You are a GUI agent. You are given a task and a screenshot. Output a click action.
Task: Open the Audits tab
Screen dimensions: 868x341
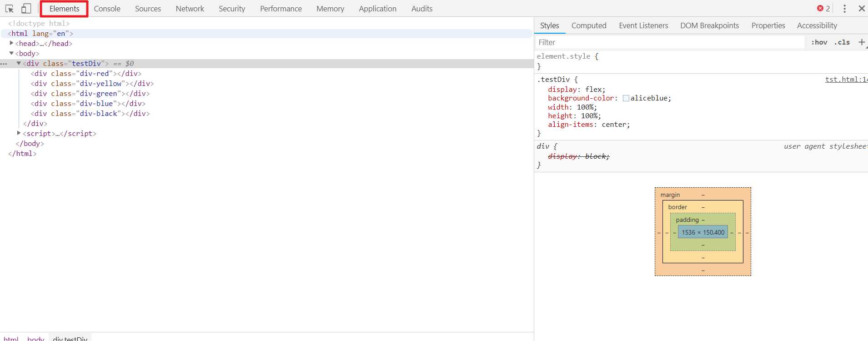(x=422, y=9)
